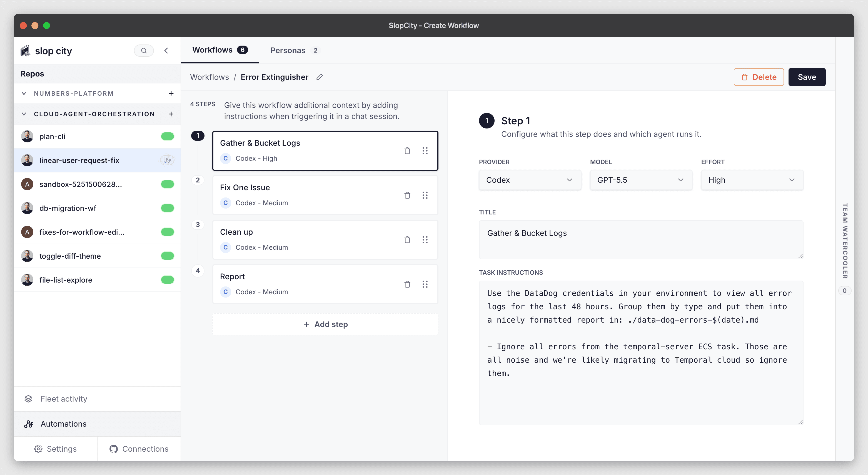Click the Title field resize grip

pos(800,256)
